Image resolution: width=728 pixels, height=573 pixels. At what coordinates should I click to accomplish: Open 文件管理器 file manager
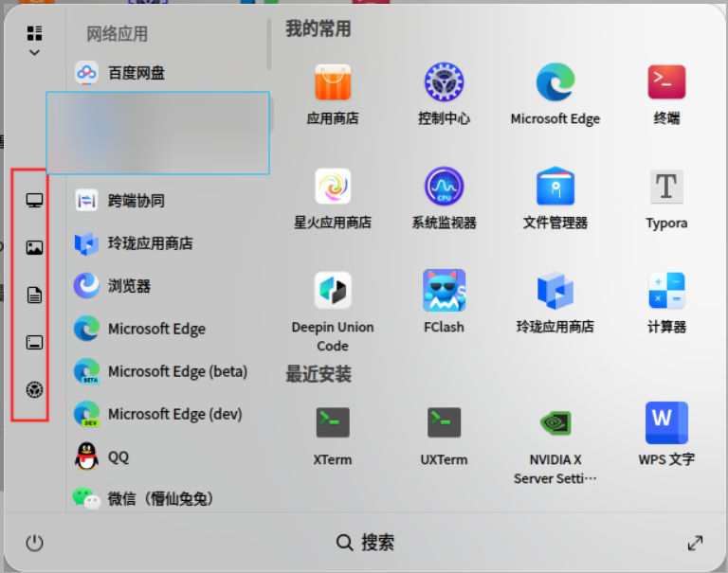coord(555,199)
